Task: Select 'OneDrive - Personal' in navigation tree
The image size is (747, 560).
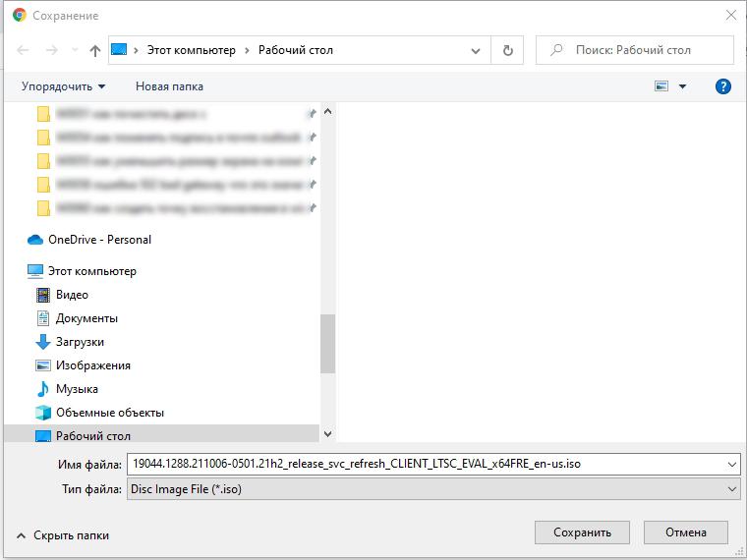Action: click(99, 240)
